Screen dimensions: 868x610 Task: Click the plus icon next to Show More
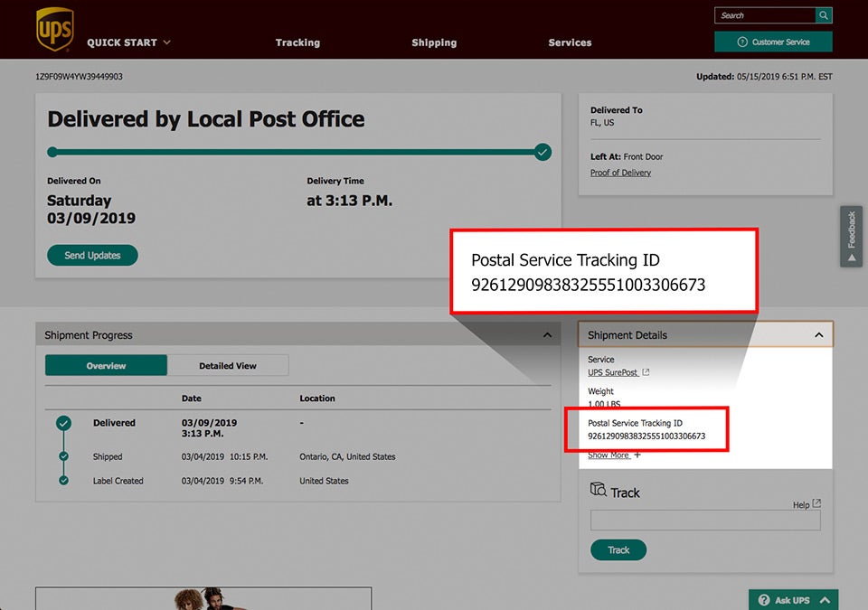point(637,455)
